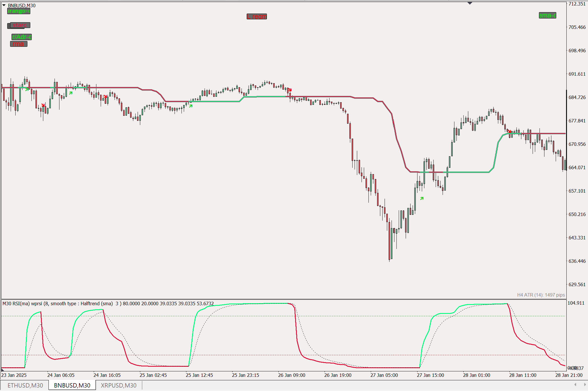Click the chart shift marker triangle at top
588x391 pixels.
pyautogui.click(x=470, y=3)
